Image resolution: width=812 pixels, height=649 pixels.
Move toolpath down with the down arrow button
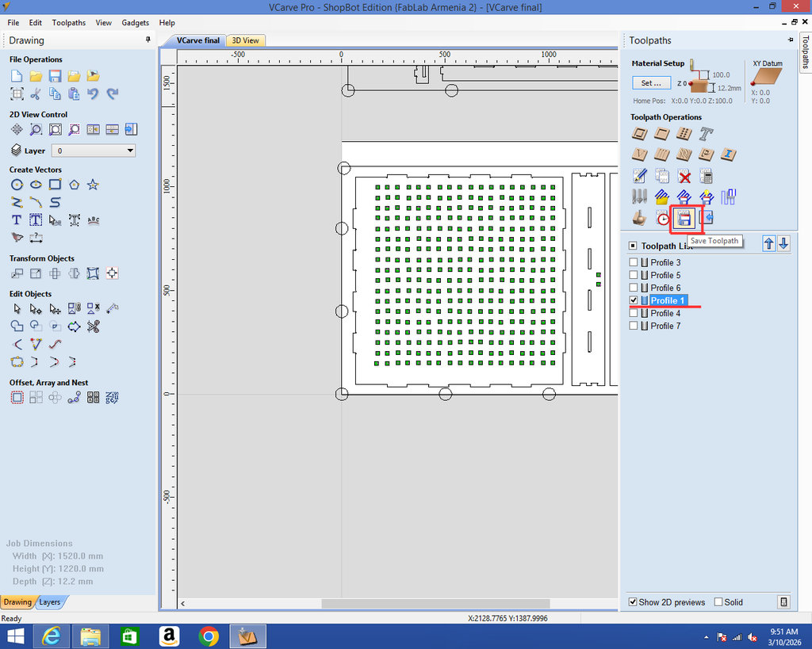point(783,244)
